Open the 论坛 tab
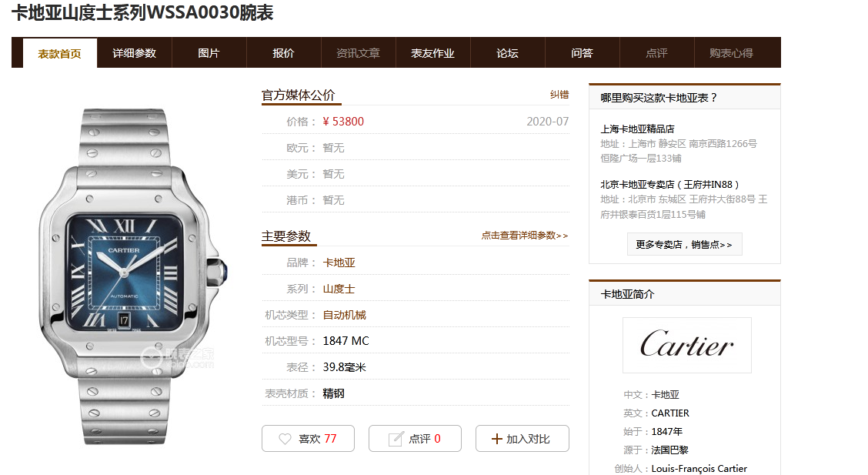 (508, 53)
